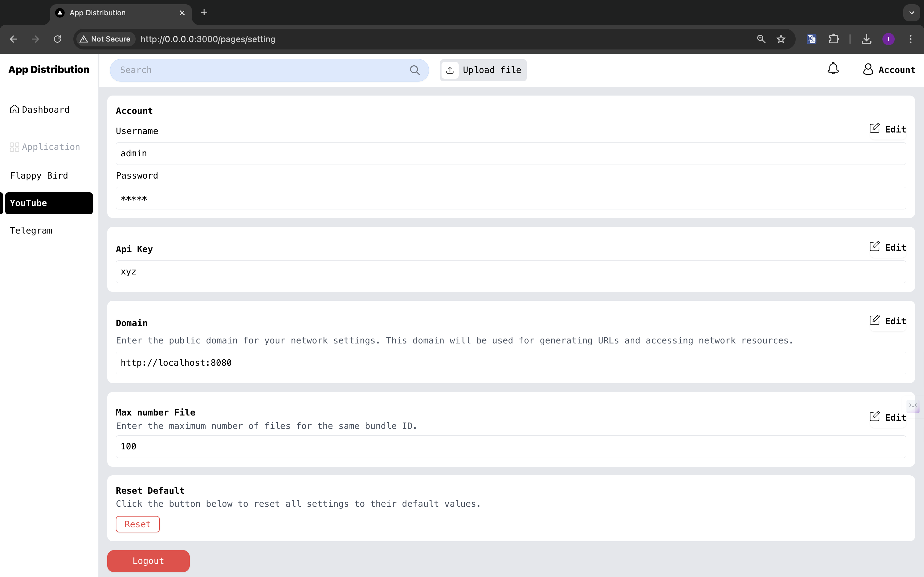This screenshot has width=924, height=577.
Task: Click the Logout button
Action: [x=148, y=561]
